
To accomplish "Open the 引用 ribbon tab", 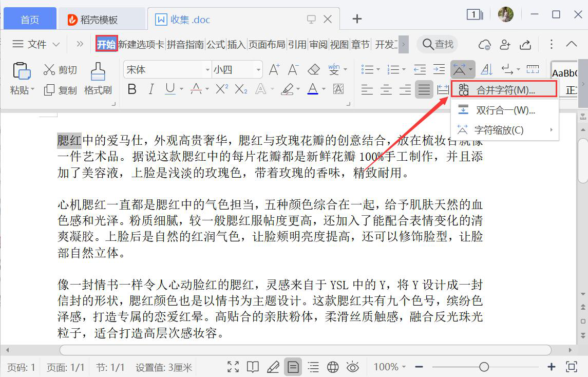I will coord(297,44).
